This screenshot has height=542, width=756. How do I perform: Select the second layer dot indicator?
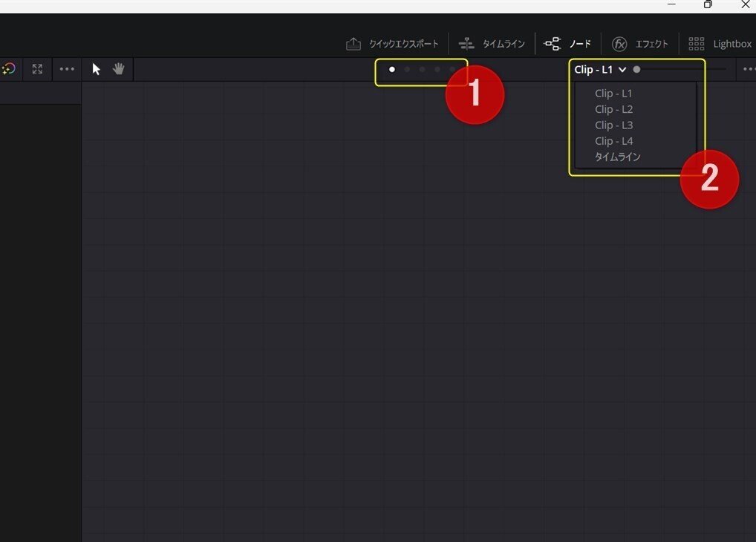tap(408, 70)
